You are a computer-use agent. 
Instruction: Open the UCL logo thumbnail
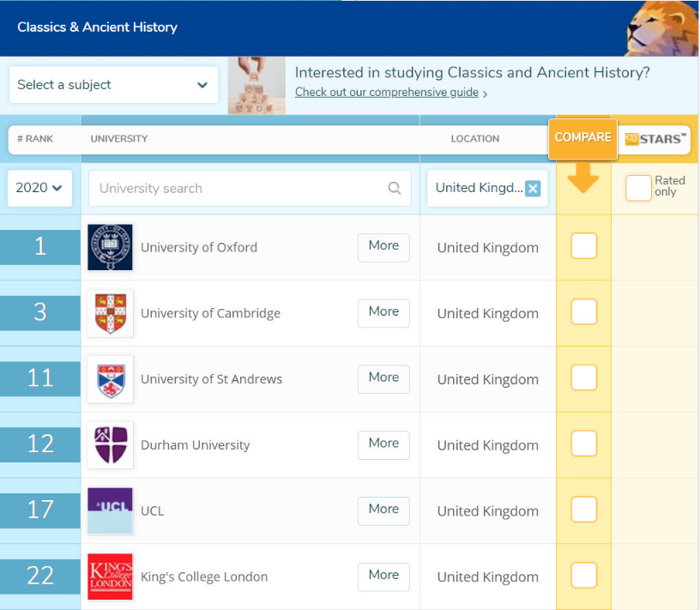pyautogui.click(x=111, y=510)
